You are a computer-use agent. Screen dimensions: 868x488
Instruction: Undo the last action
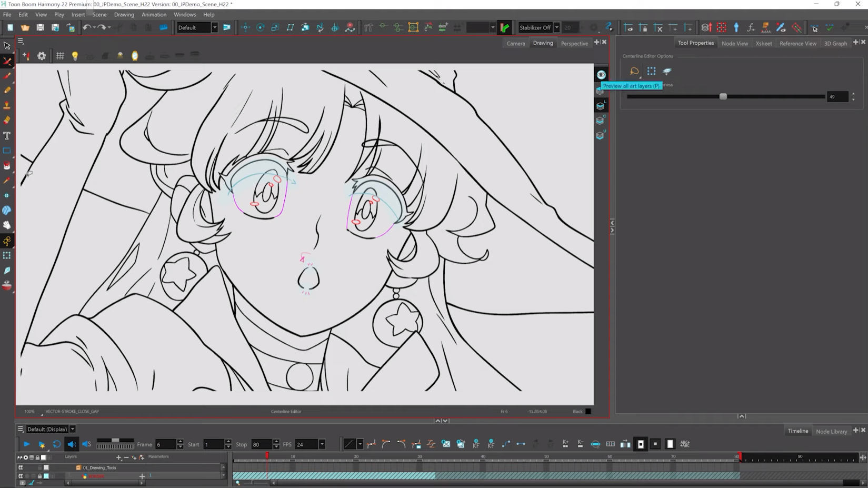(87, 27)
